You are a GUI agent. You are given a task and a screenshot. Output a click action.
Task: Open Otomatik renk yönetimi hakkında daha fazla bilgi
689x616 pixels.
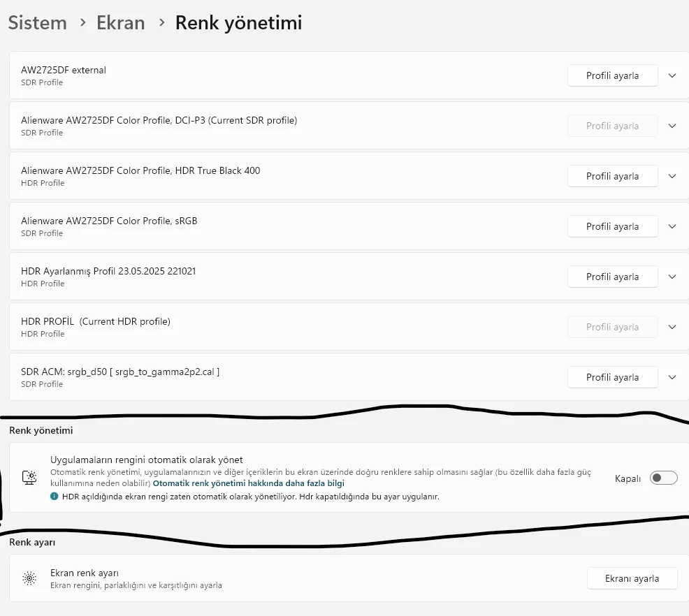[x=248, y=483]
